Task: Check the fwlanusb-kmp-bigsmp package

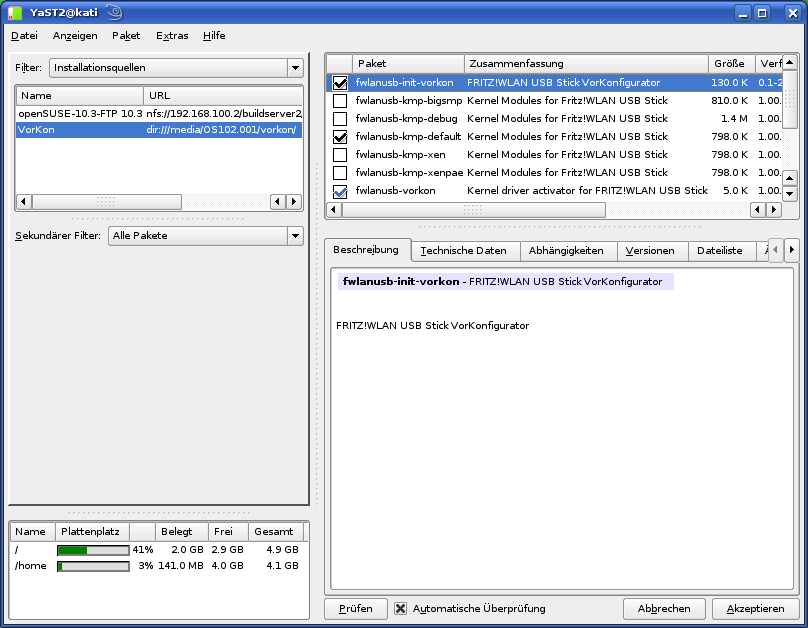Action: (x=340, y=101)
